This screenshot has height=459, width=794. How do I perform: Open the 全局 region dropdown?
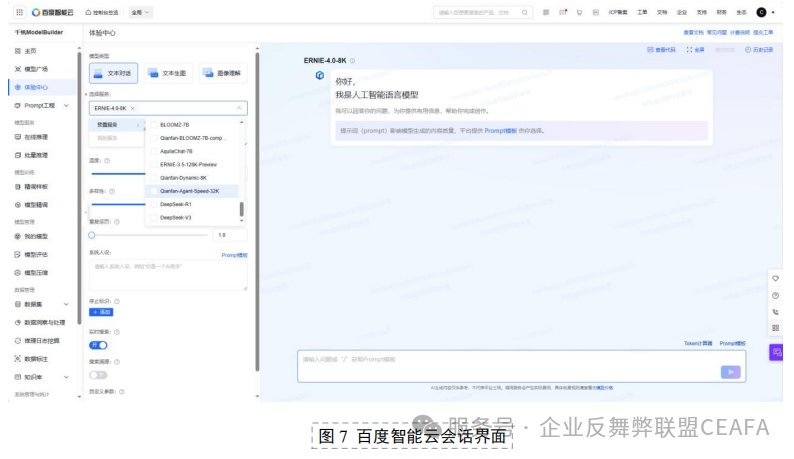(140, 12)
